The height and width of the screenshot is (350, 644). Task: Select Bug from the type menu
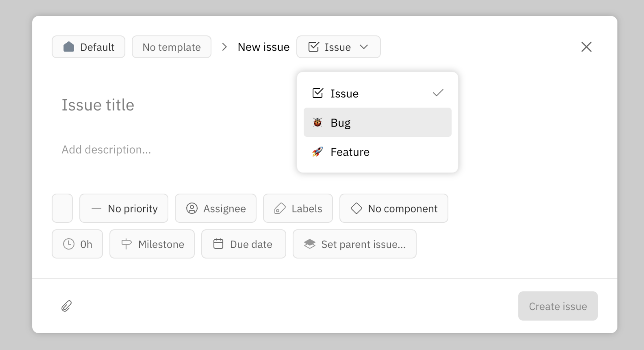point(340,122)
